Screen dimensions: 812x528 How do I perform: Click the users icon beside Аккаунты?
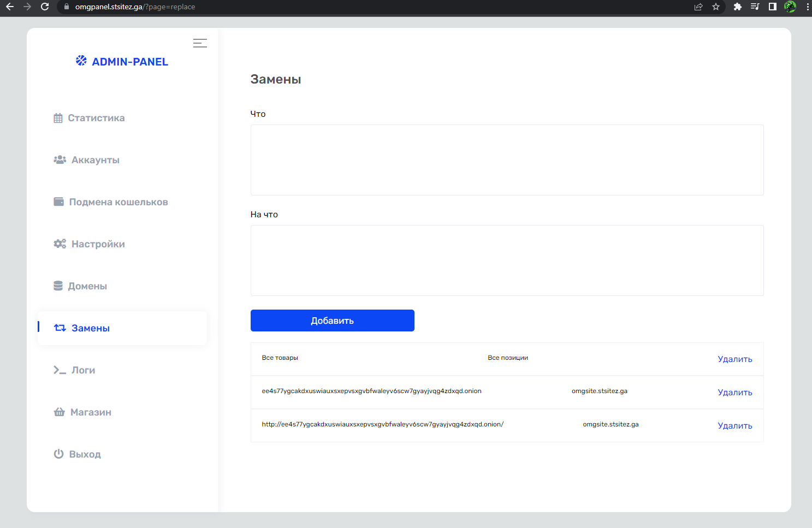click(x=60, y=160)
